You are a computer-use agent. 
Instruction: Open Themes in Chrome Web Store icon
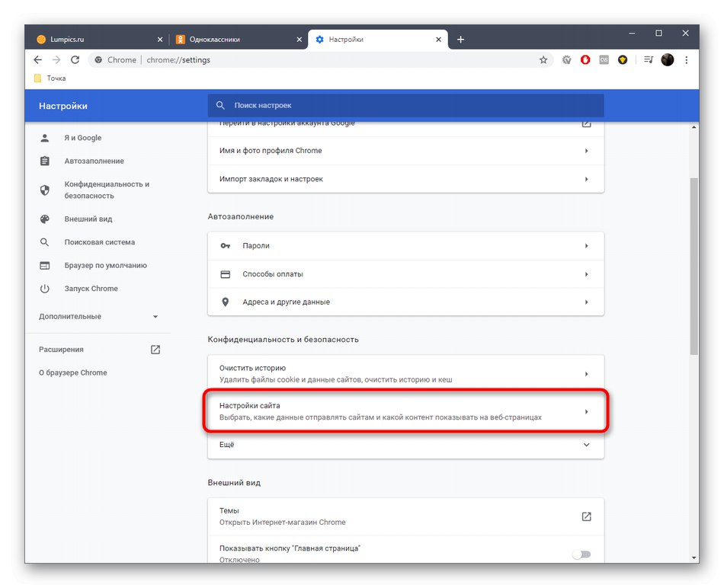click(586, 516)
